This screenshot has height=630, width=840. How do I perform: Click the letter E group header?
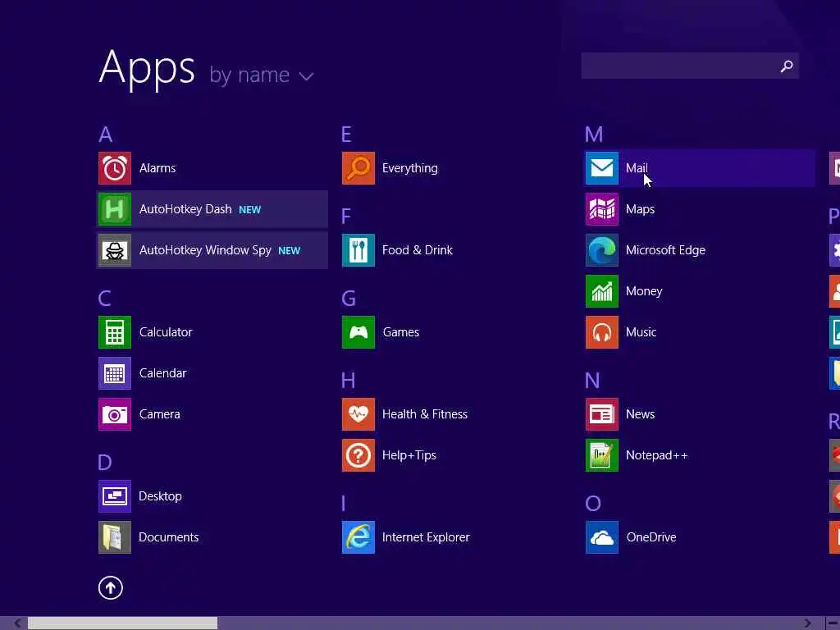[x=346, y=135]
